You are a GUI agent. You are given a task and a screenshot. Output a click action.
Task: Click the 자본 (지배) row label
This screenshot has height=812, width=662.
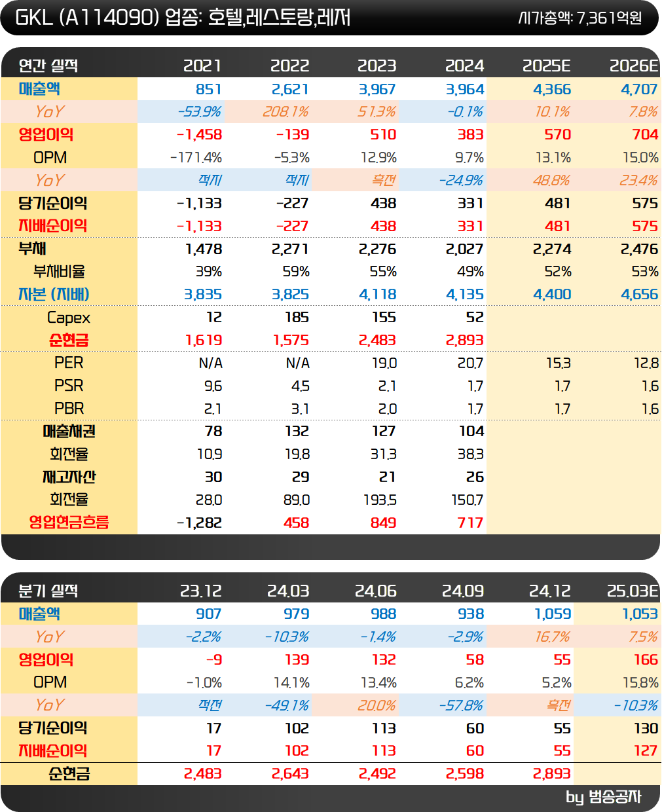click(54, 294)
